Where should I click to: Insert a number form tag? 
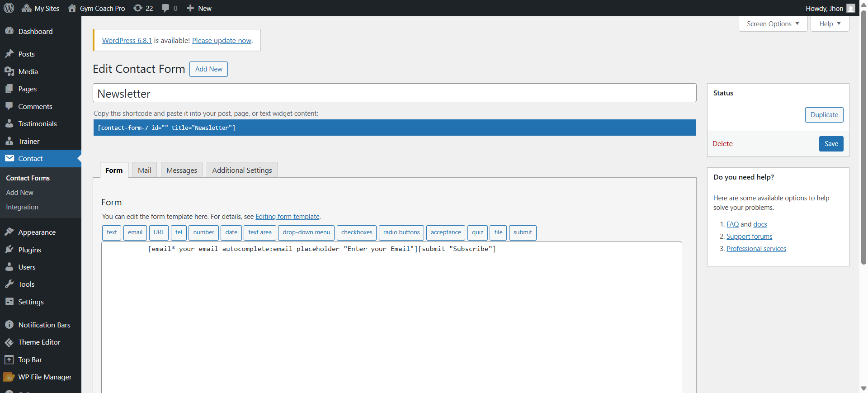[203, 232]
